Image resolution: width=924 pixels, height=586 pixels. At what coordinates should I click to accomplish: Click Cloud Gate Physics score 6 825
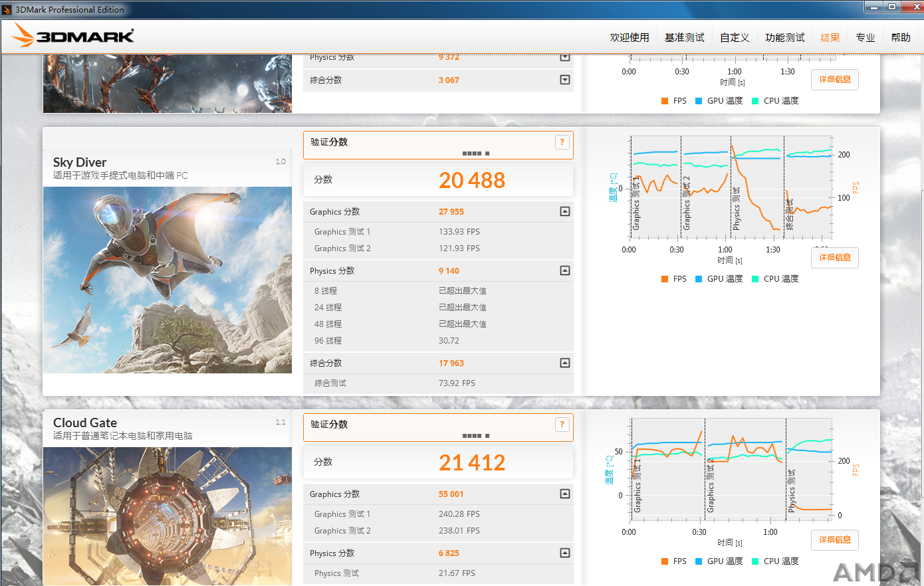[449, 553]
